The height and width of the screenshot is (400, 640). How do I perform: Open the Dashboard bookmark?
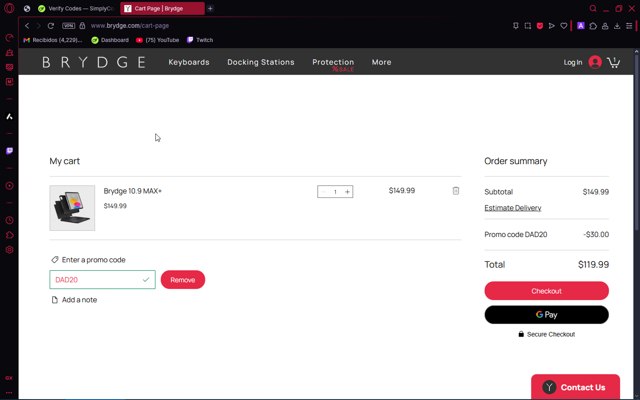[110, 40]
